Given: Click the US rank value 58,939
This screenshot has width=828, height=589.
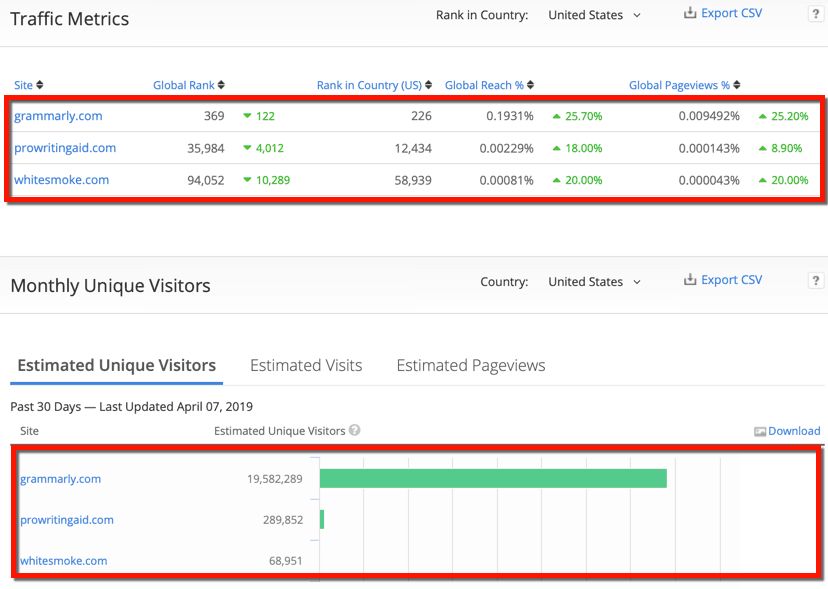Looking at the screenshot, I should (x=413, y=181).
